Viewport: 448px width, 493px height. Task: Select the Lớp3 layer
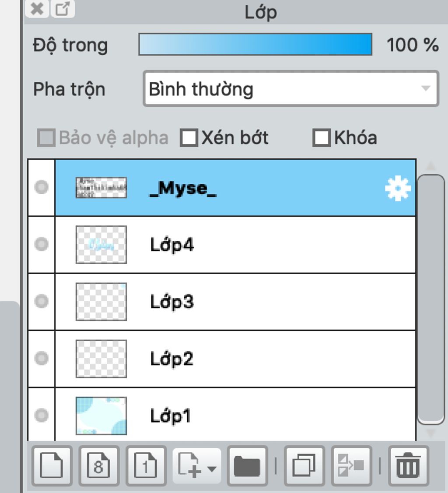pyautogui.click(x=235, y=301)
